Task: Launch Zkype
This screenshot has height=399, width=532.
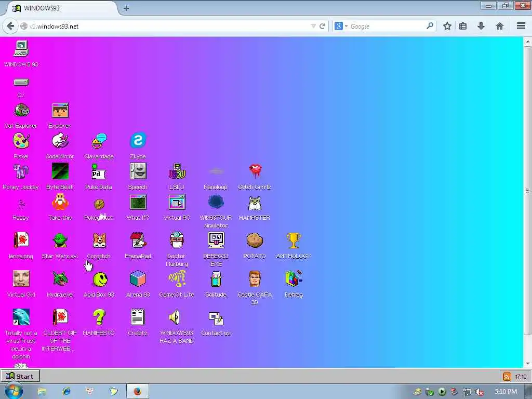Action: pos(138,140)
